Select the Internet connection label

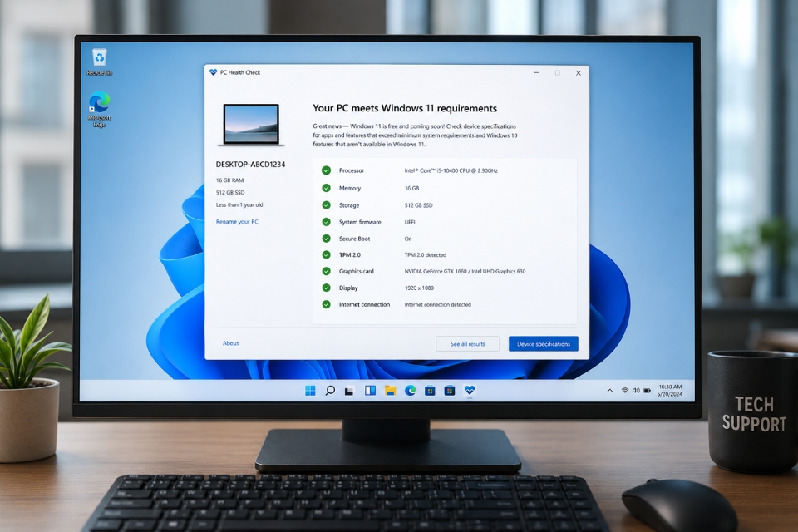pyautogui.click(x=364, y=304)
